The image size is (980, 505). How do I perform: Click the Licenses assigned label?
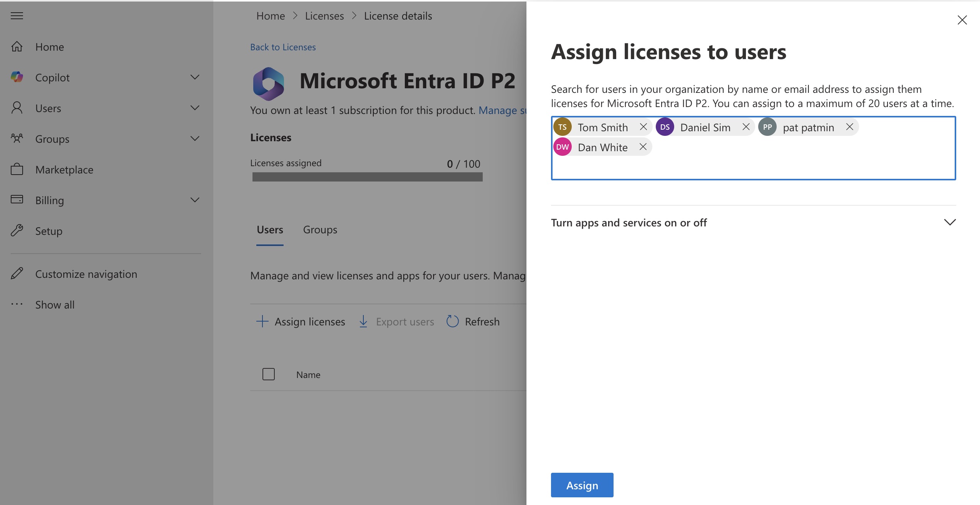tap(286, 163)
